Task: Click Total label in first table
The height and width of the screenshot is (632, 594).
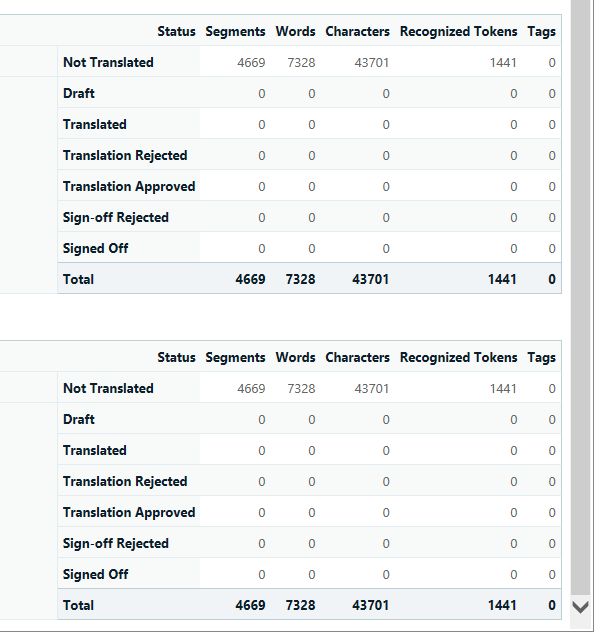Action: pyautogui.click(x=78, y=279)
